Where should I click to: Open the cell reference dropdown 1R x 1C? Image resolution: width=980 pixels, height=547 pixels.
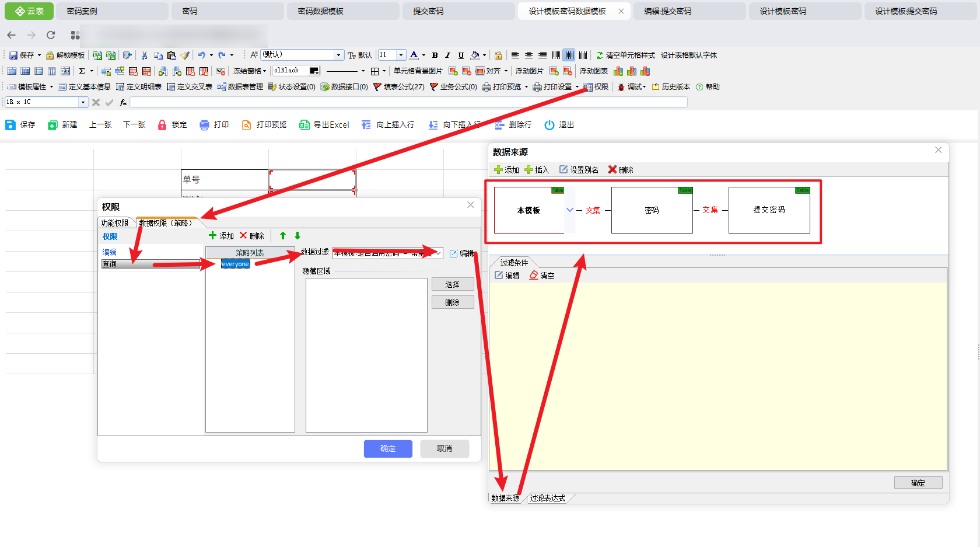coord(83,102)
